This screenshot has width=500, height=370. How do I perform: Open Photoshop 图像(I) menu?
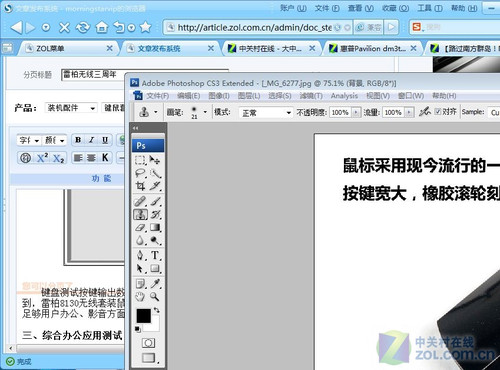[219, 96]
